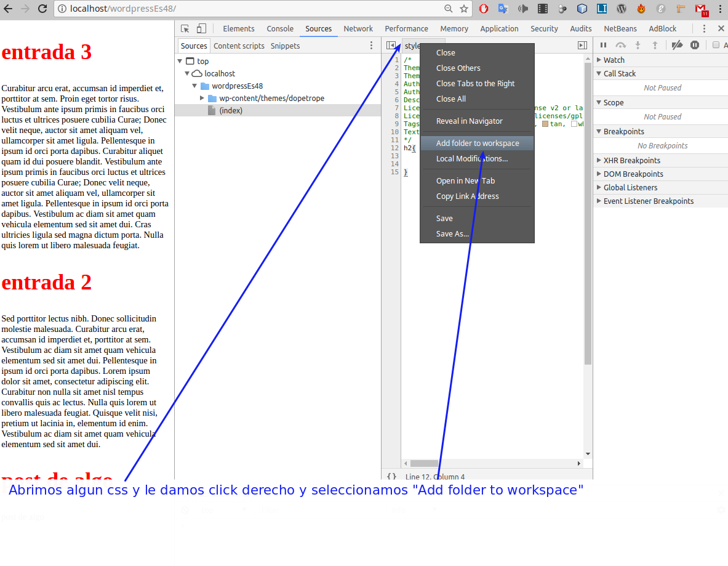Collapse the Scope section
Image resolution: width=728 pixels, height=566 pixels.
point(599,102)
